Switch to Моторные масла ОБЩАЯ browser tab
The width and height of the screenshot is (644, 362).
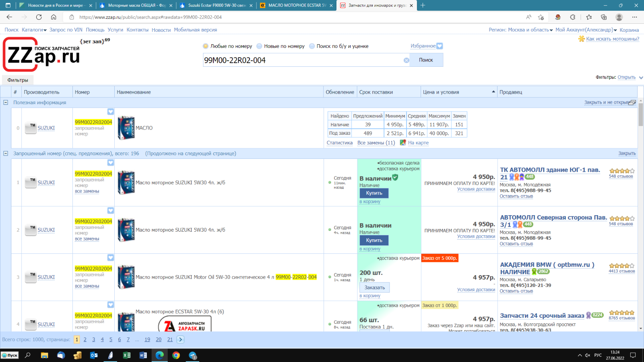tap(136, 5)
